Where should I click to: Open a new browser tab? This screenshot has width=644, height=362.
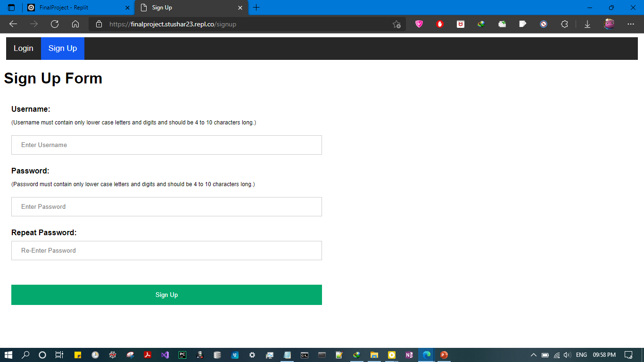pos(256,8)
